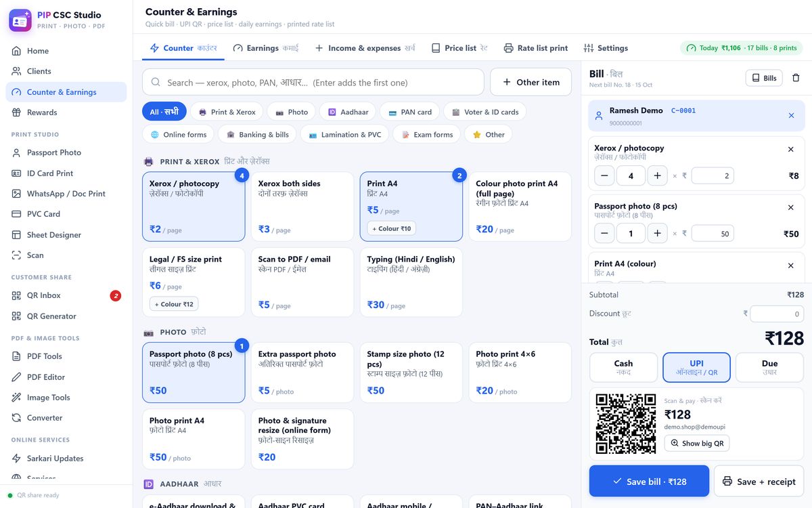Screen dimensions: 812x508
Task: Click the search magnifier icon
Action: (x=156, y=83)
